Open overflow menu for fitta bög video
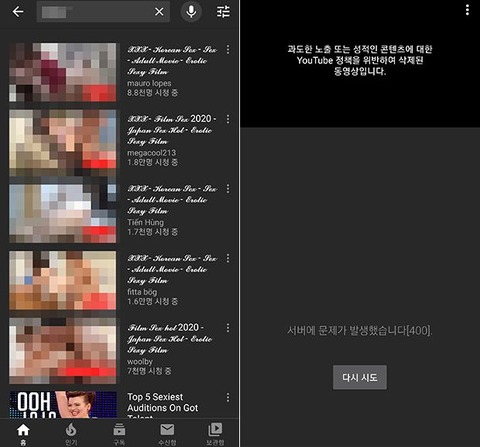 point(228,258)
